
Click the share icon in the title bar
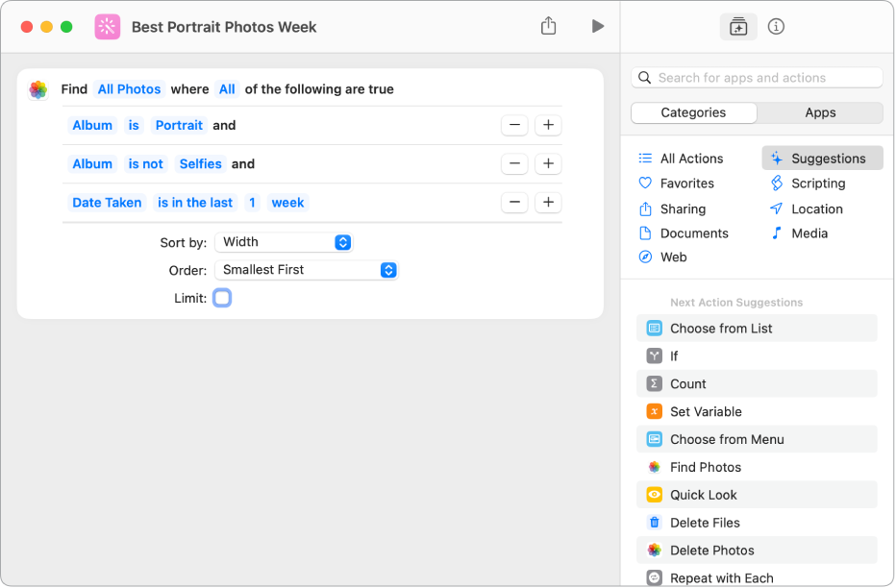[548, 26]
